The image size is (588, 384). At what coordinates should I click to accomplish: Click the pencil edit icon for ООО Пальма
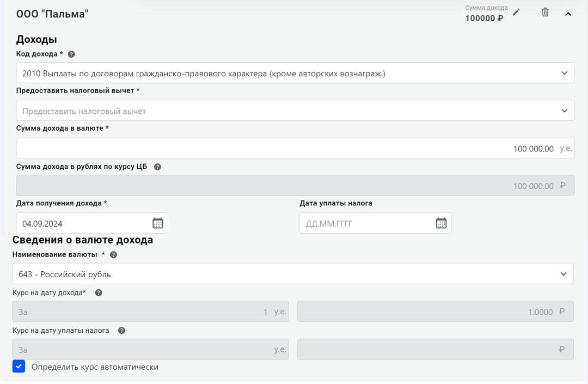click(516, 13)
